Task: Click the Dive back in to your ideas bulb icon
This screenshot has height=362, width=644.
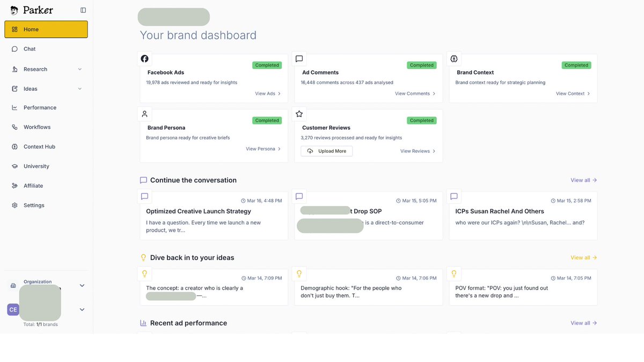Action: 143,258
